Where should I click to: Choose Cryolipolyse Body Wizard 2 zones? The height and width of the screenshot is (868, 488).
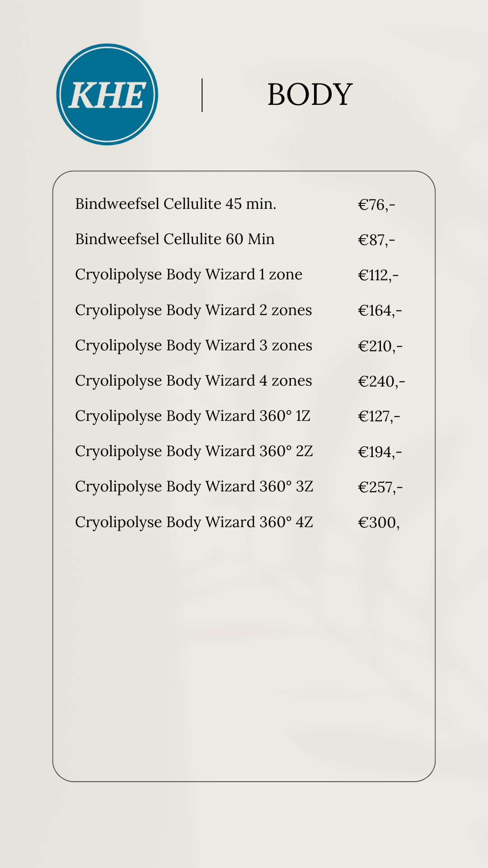pos(193,310)
